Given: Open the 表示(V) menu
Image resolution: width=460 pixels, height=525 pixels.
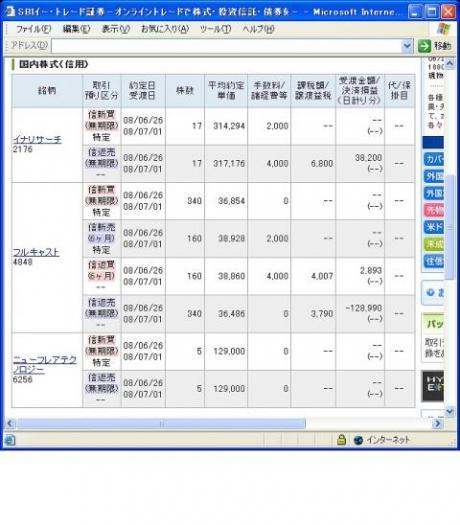Looking at the screenshot, I should click(116, 29).
